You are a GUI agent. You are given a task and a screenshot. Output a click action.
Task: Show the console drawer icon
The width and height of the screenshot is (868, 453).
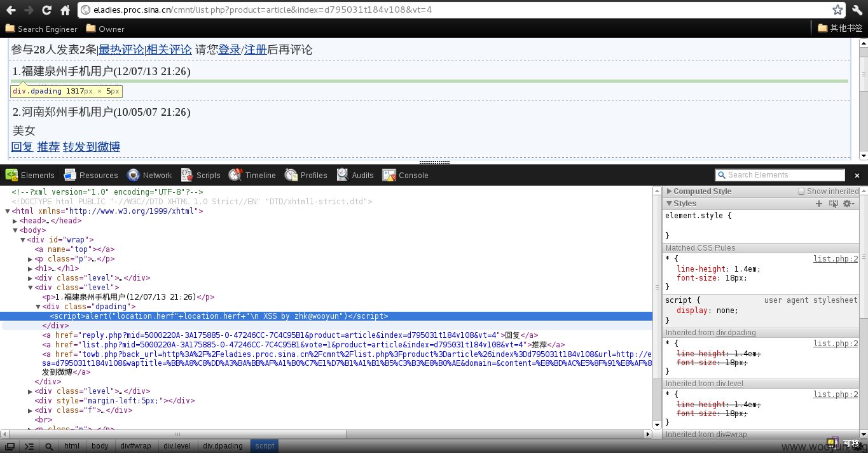(x=29, y=446)
